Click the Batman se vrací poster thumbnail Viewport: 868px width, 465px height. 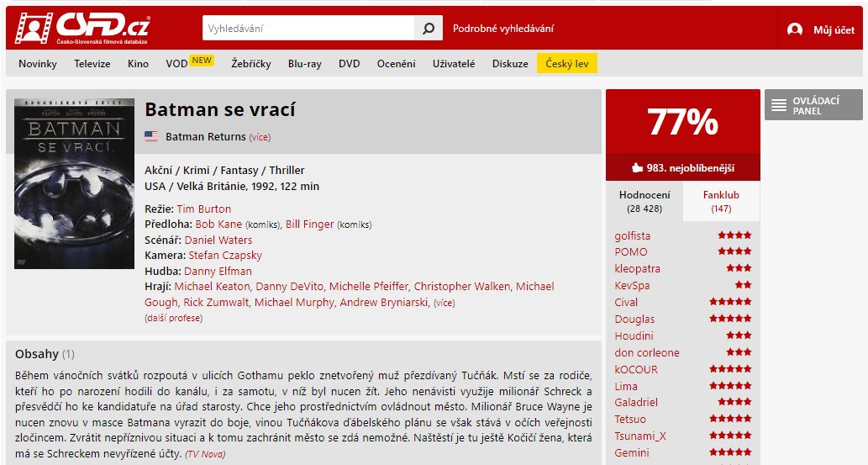pos(74,183)
